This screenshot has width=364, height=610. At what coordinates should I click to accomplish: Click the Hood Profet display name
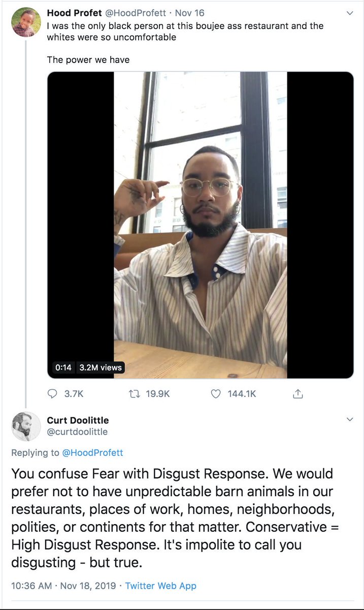74,13
